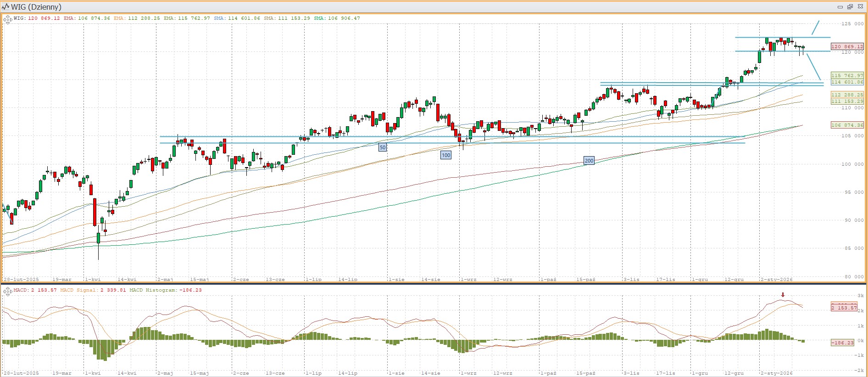Click the divider between price and MACD panes
Viewport: 868px width, 377px height.
click(x=434, y=284)
